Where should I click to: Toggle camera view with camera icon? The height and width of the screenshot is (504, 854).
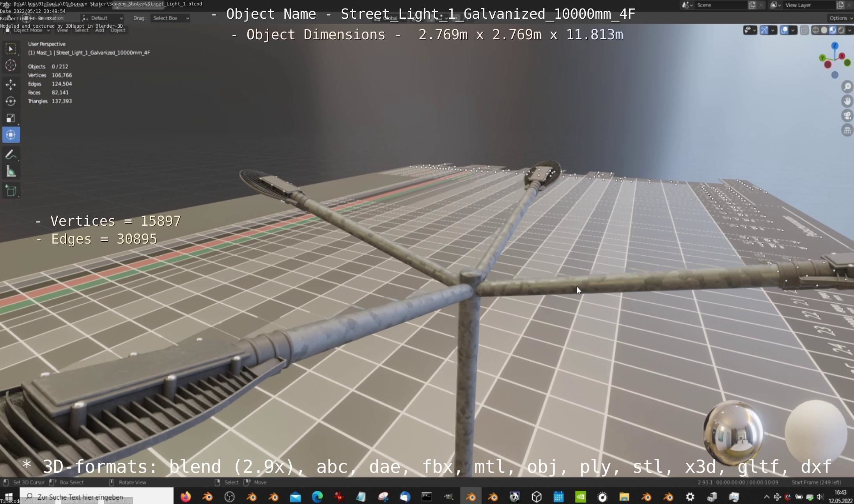tap(847, 116)
